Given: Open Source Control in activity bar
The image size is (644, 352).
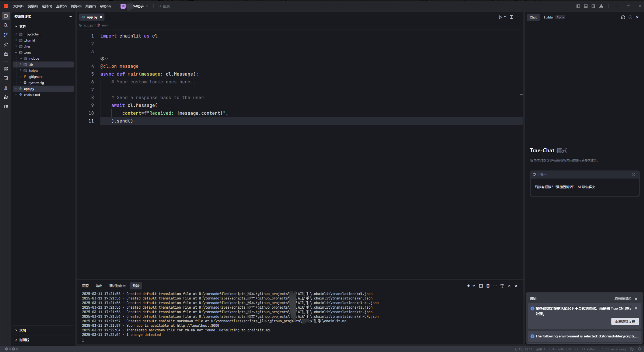Looking at the screenshot, I should (x=6, y=35).
